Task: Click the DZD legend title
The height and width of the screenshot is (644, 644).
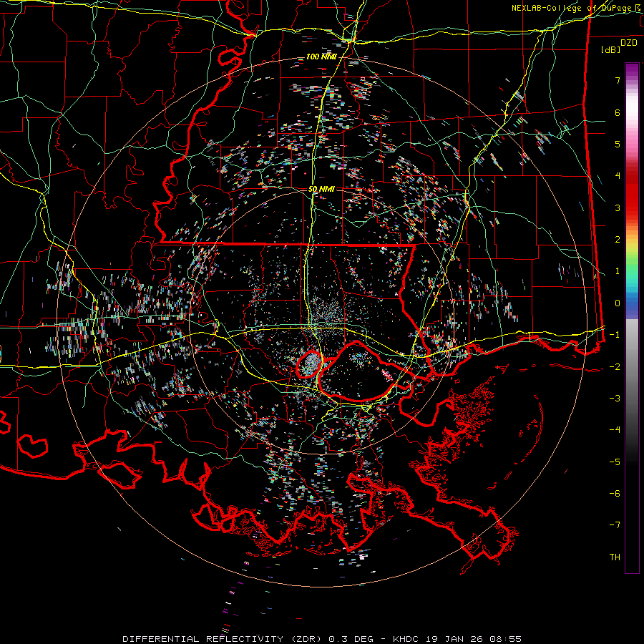Action: point(629,43)
